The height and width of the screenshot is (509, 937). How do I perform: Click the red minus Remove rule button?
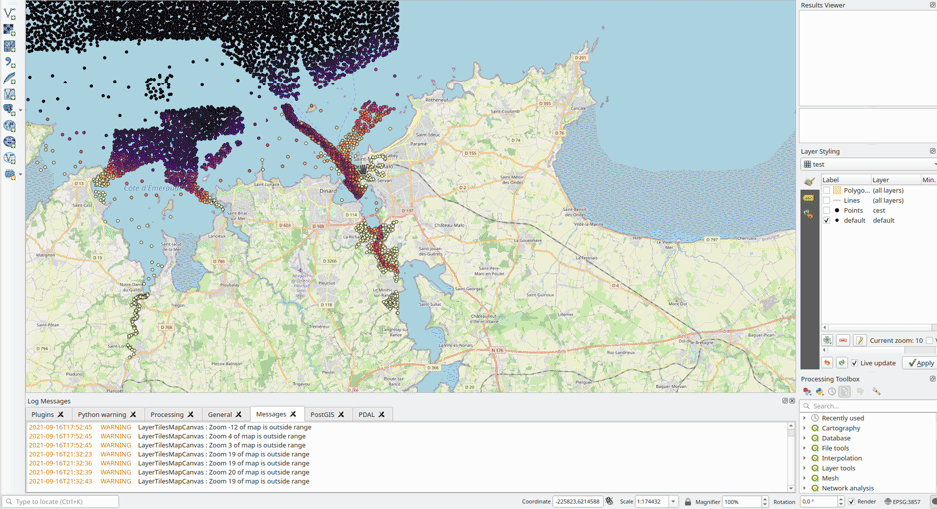[x=843, y=340]
